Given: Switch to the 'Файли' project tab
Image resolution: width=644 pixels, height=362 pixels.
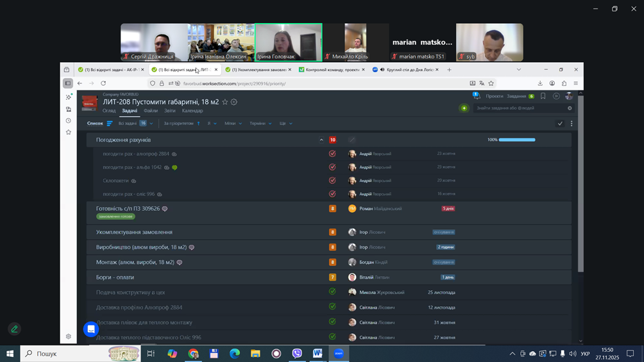Looking at the screenshot, I should 151,111.
